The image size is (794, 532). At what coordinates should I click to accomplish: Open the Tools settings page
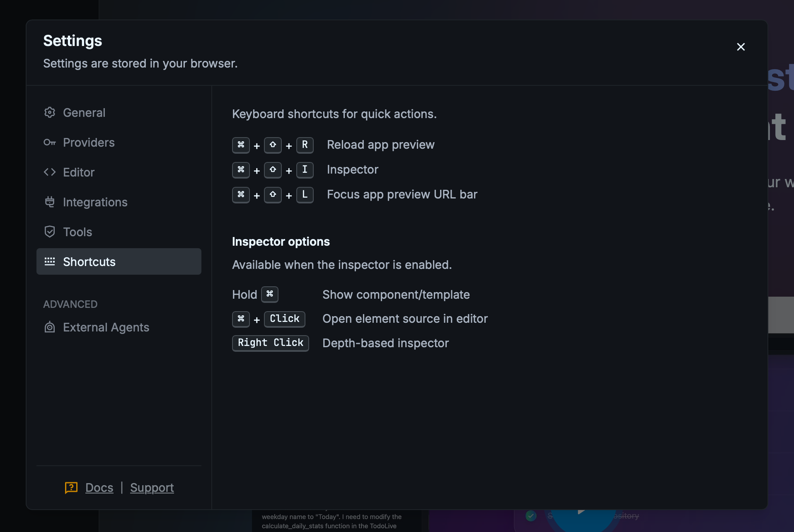click(x=77, y=232)
